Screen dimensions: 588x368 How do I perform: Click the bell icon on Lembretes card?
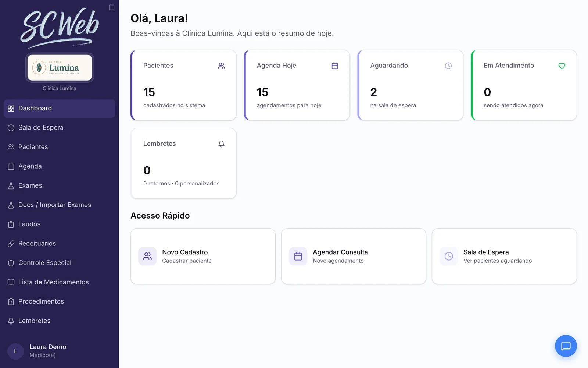(x=221, y=144)
